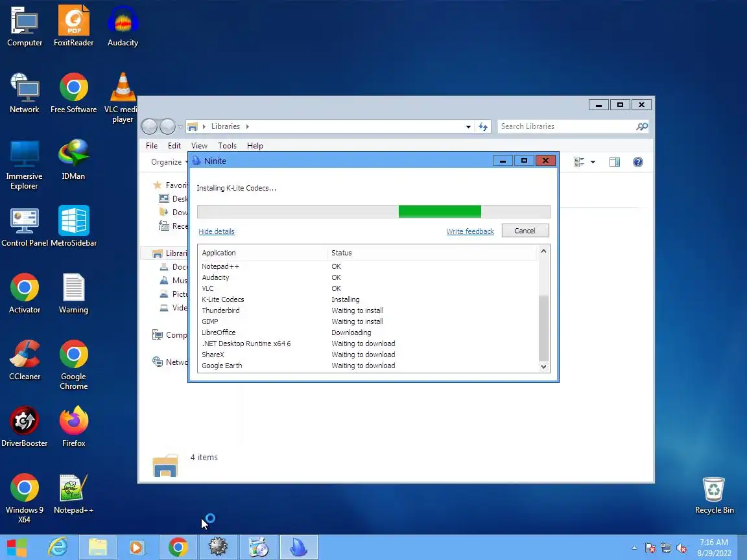Click the Back navigation button in Libraries

[150, 126]
